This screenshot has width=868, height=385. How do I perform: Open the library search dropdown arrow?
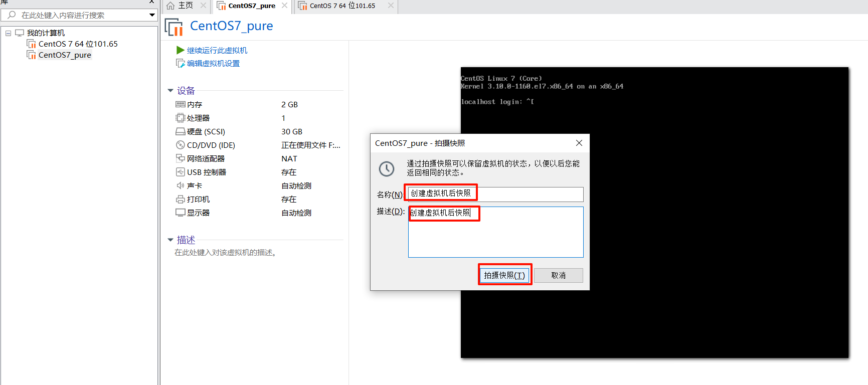coord(152,15)
